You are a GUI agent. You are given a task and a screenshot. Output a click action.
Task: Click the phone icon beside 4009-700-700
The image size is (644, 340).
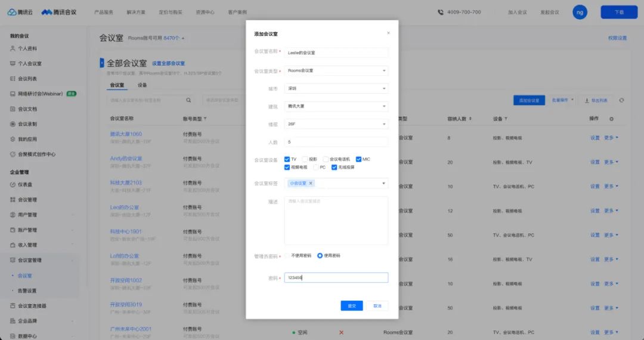coord(441,13)
